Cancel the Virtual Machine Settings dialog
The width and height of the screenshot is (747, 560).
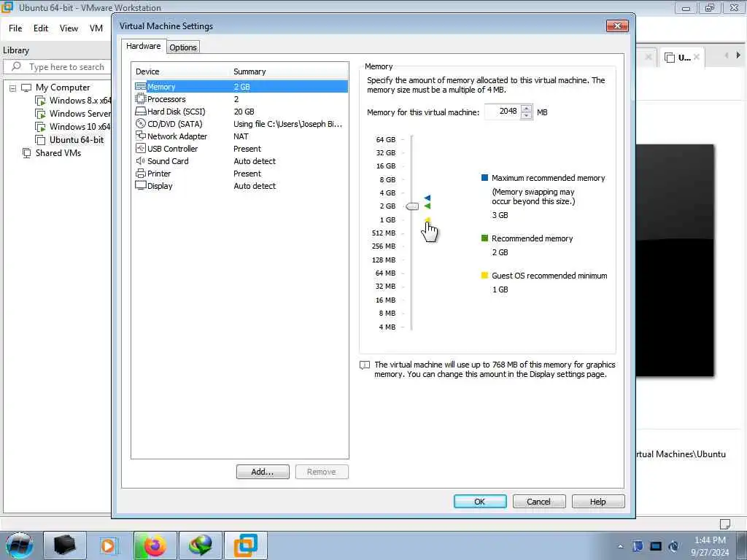539,502
